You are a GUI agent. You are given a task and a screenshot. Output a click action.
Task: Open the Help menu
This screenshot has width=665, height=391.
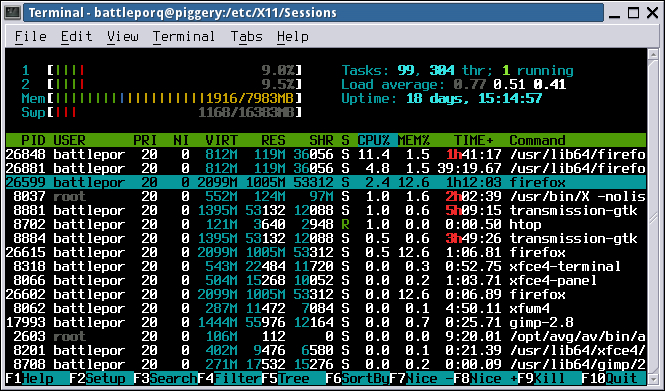pyautogui.click(x=293, y=37)
